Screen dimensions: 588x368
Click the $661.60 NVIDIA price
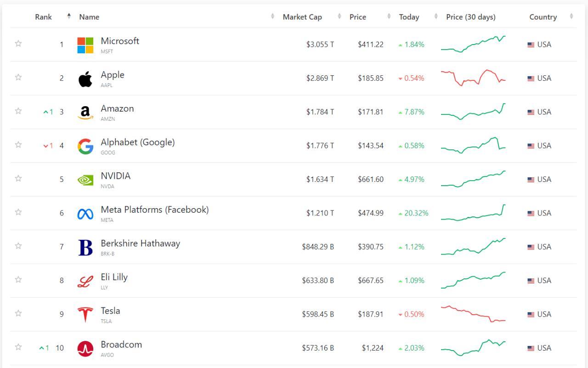pos(371,180)
